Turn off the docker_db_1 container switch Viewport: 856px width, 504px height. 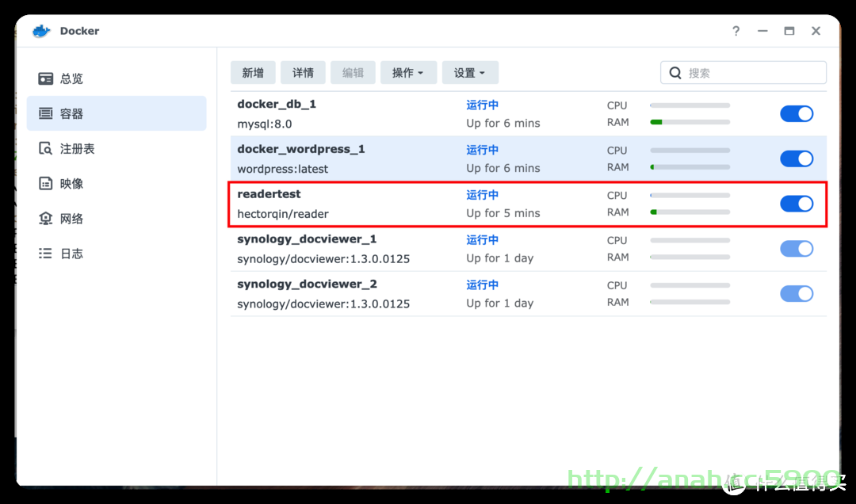click(x=797, y=113)
